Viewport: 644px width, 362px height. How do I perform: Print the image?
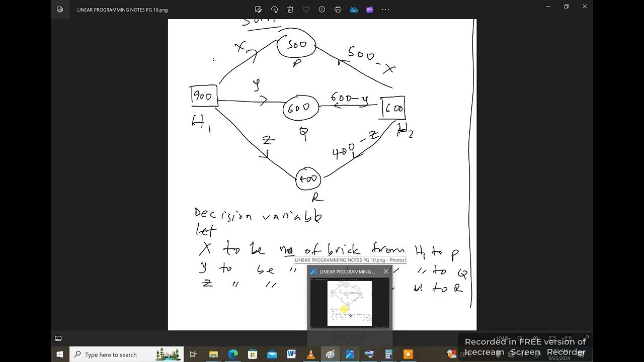click(338, 10)
